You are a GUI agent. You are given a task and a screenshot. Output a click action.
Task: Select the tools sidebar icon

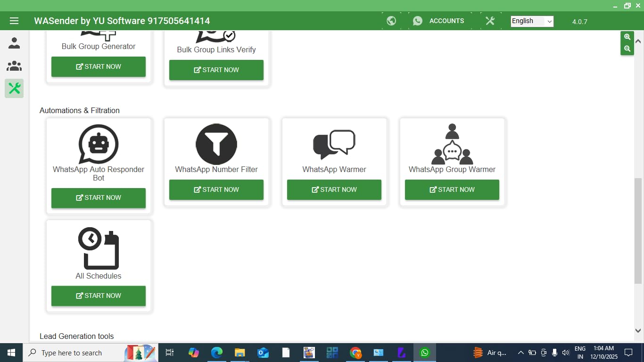[x=14, y=88]
